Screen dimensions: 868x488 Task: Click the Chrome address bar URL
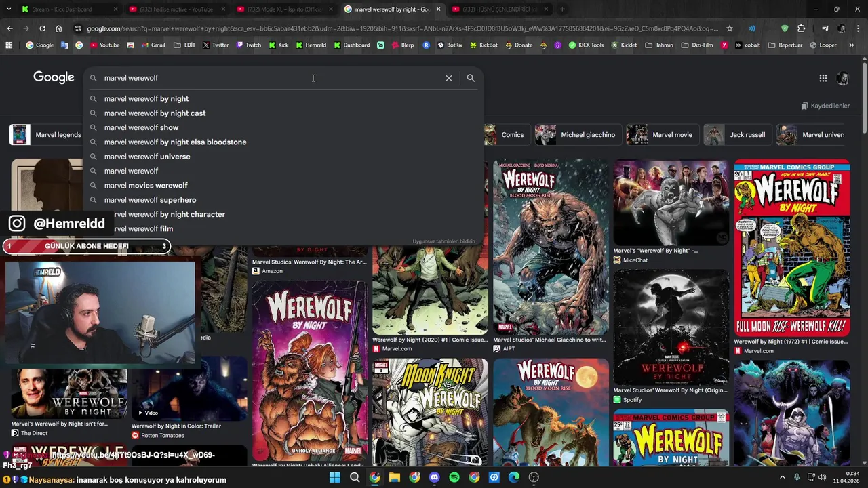403,28
